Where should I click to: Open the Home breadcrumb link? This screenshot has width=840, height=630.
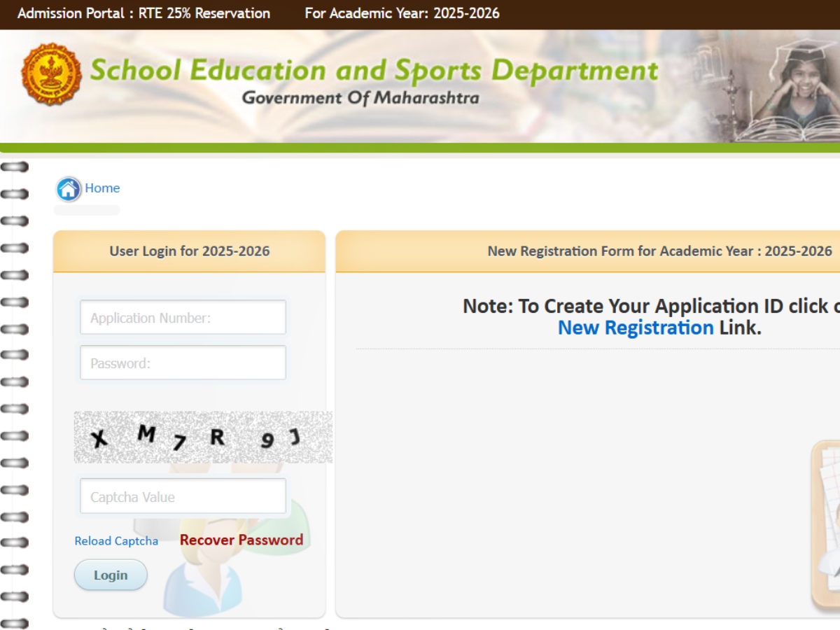point(102,188)
